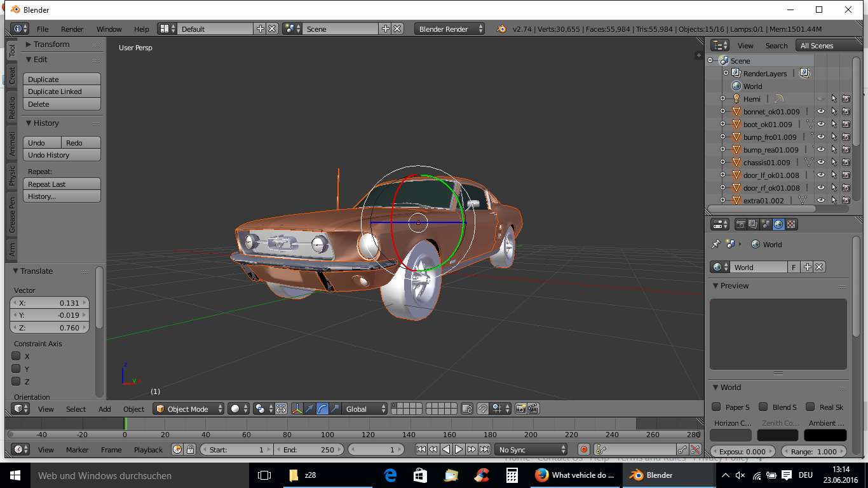Open the Render menu
The image size is (868, 488).
tap(72, 29)
